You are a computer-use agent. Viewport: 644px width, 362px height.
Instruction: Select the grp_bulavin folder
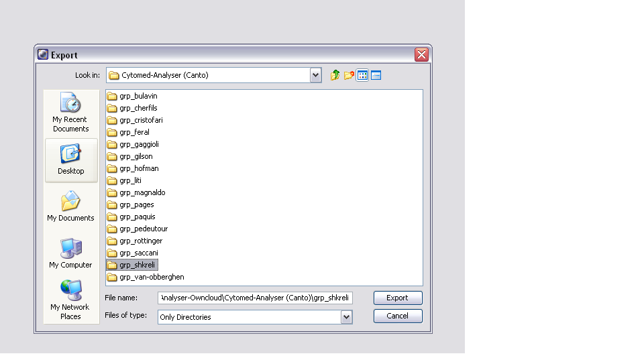point(138,96)
